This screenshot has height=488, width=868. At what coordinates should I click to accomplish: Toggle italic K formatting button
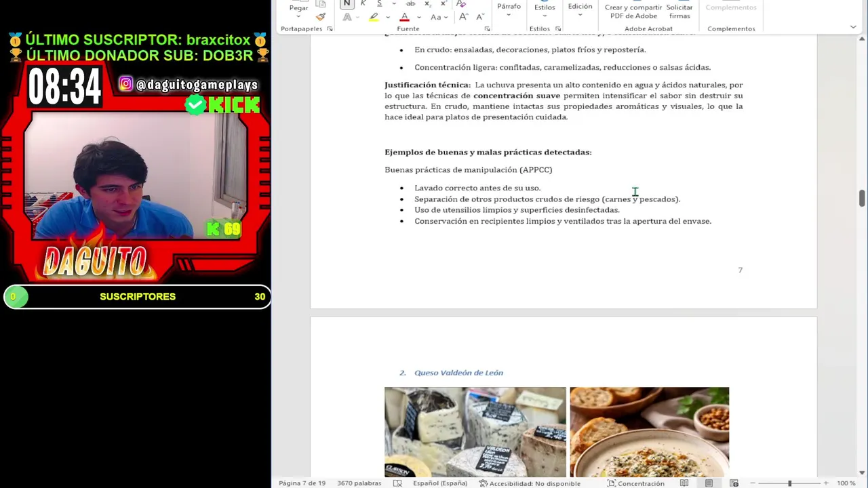coord(363,3)
